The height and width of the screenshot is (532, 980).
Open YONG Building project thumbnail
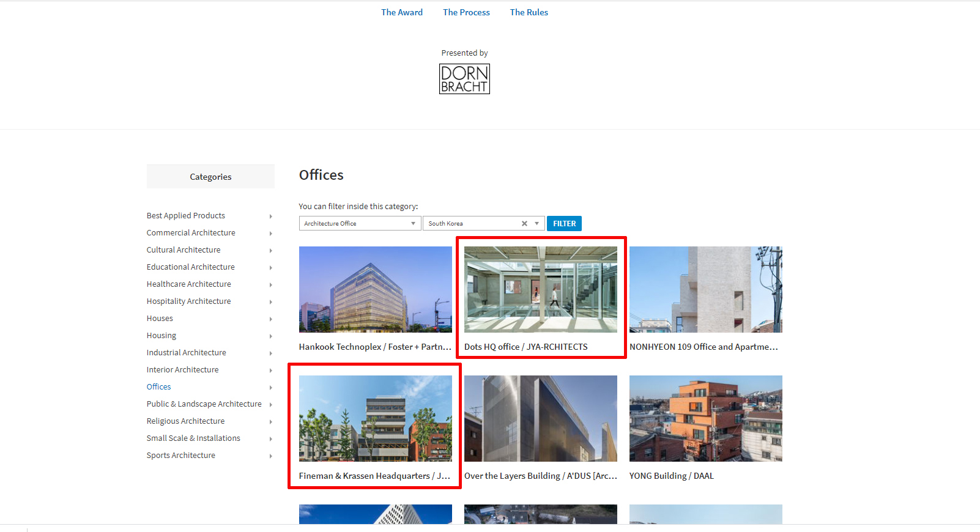[x=706, y=418]
